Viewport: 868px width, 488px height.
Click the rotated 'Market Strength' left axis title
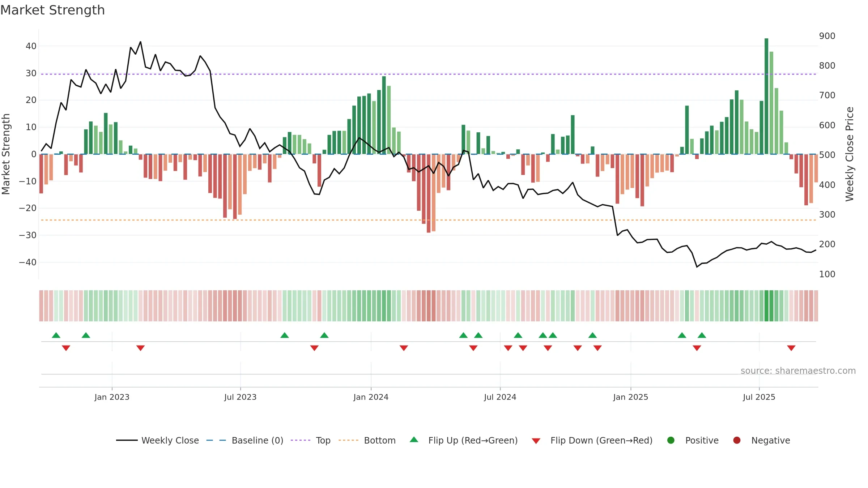[6, 154]
